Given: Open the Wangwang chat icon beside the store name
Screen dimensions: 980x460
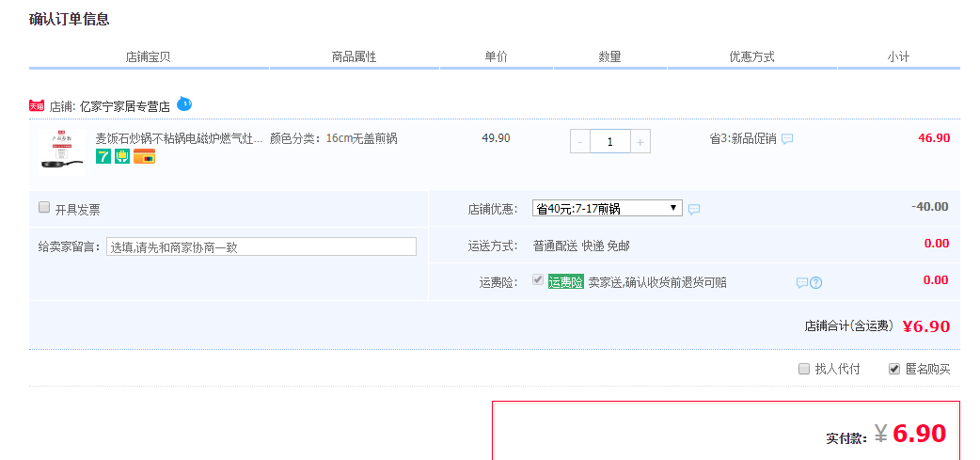Looking at the screenshot, I should tap(184, 103).
